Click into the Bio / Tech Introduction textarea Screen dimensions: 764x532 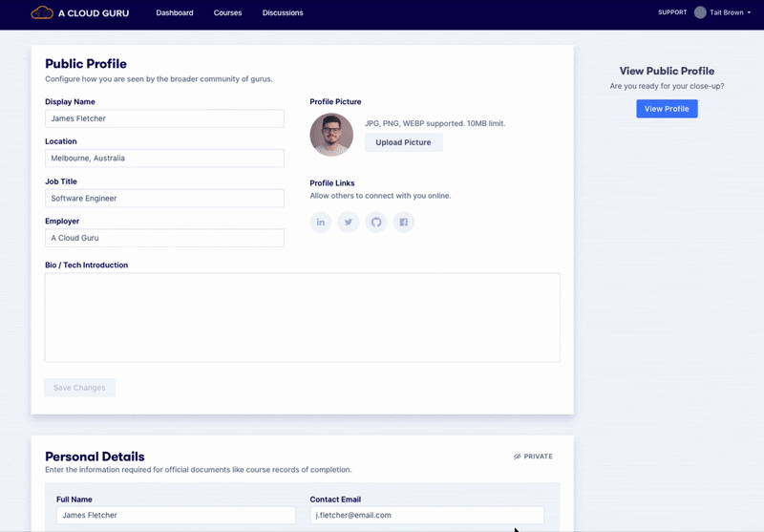pos(303,317)
